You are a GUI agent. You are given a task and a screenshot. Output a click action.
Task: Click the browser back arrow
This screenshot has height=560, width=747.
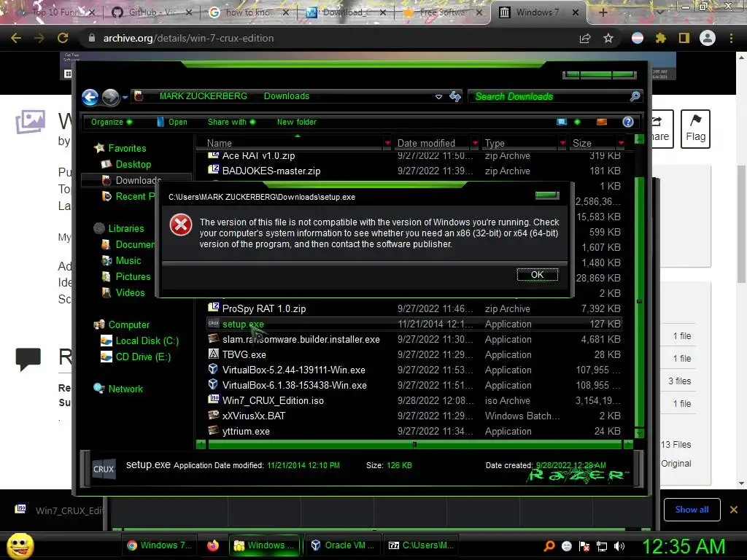pyautogui.click(x=16, y=38)
